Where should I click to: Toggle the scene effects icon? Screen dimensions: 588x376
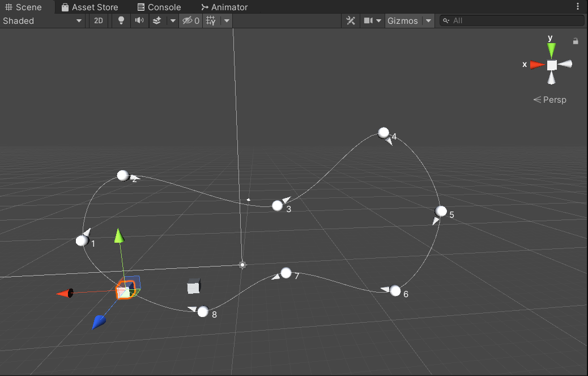[156, 20]
